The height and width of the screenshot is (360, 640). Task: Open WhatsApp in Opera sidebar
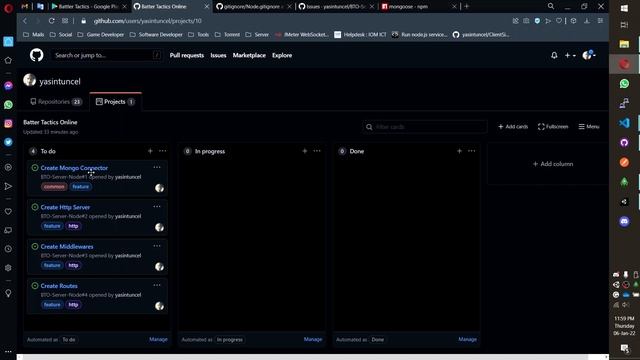tap(8, 105)
